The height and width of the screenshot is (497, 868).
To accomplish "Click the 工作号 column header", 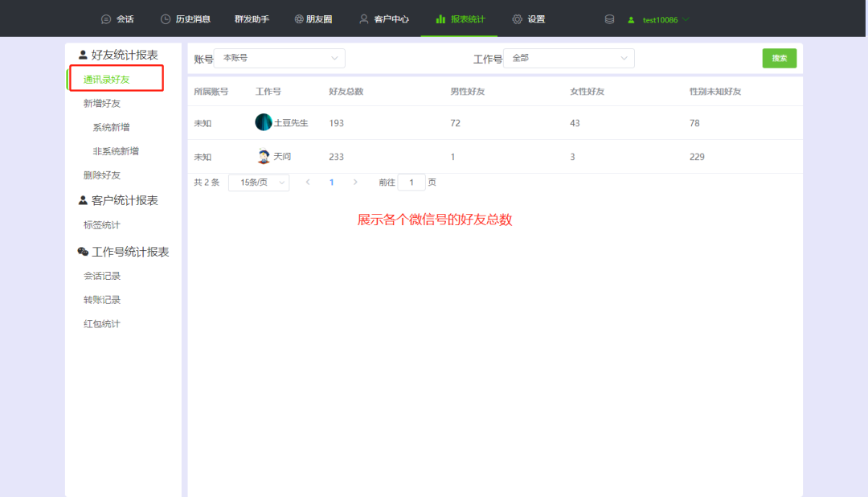I will (x=268, y=92).
